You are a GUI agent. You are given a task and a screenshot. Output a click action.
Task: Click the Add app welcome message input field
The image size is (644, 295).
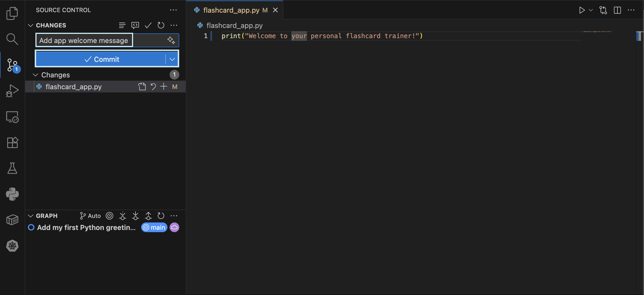(x=83, y=40)
